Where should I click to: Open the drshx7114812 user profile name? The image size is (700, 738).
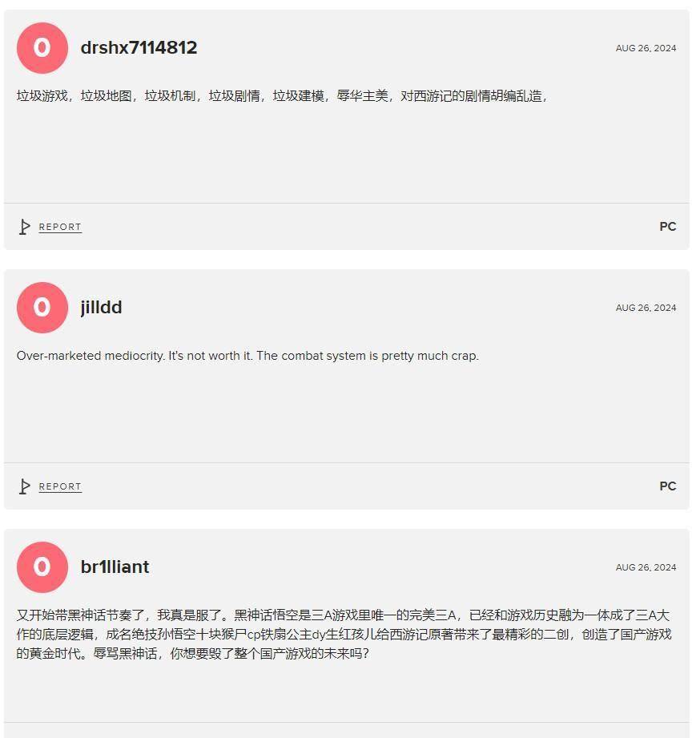click(x=139, y=47)
